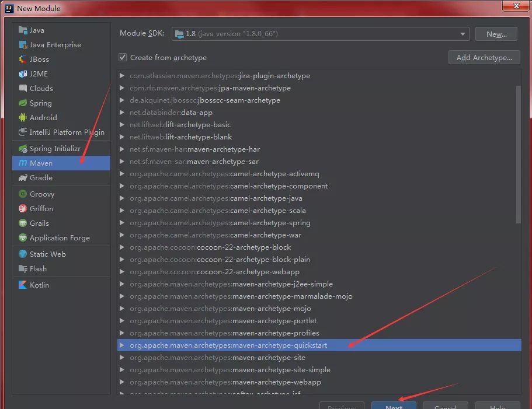This screenshot has height=409, width=532.
Task: Click the New... SDK button
Action: click(496, 34)
